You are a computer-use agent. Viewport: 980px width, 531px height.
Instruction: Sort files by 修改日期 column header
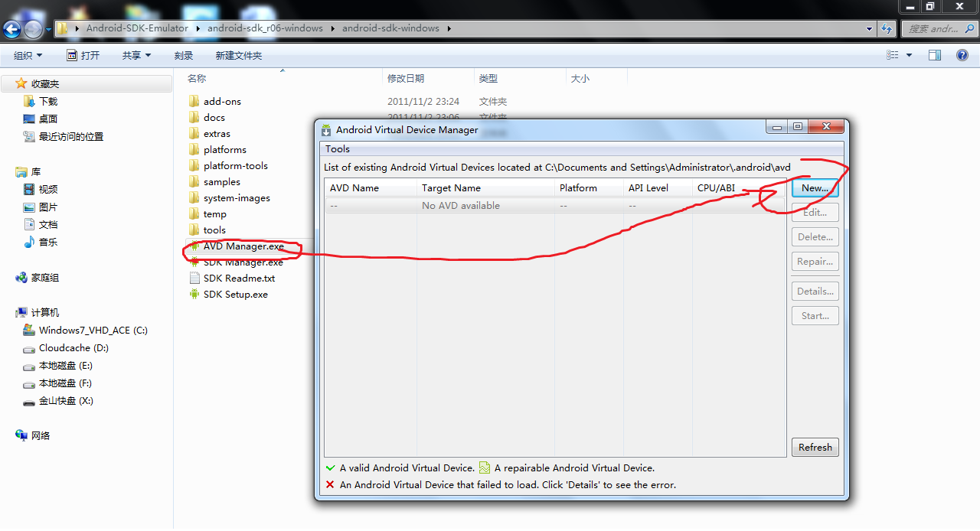(x=428, y=78)
